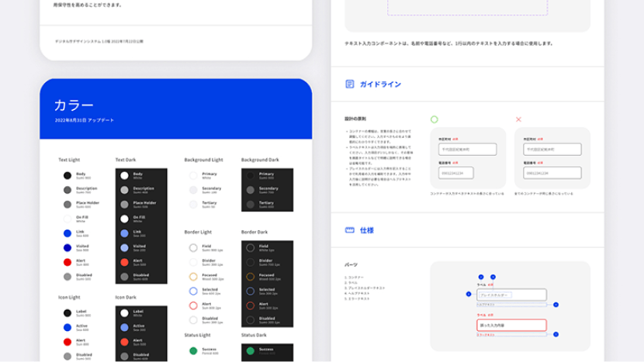Choose the Selected swatch in Border Dark
Viewport: 644px width, 362px height.
click(x=250, y=291)
